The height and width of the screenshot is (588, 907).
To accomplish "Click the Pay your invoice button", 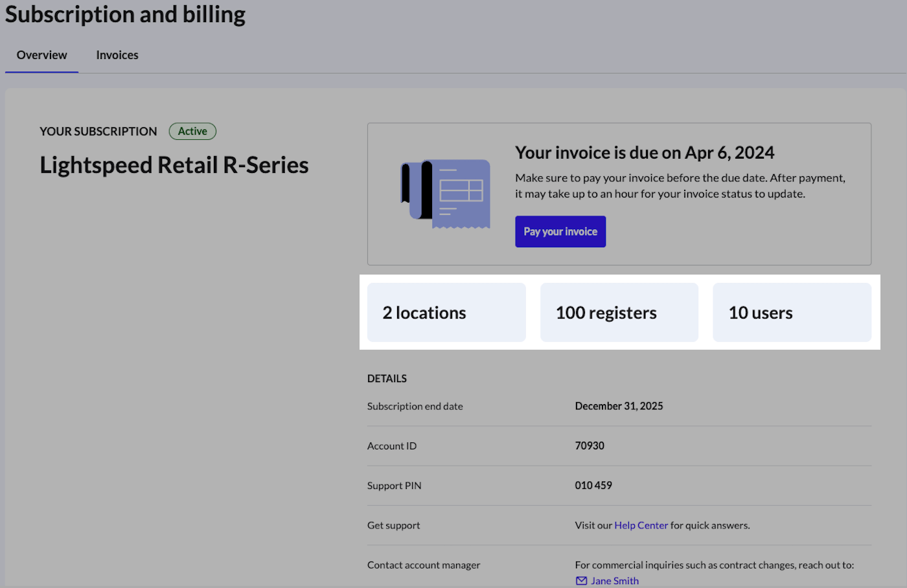I will 560,232.
